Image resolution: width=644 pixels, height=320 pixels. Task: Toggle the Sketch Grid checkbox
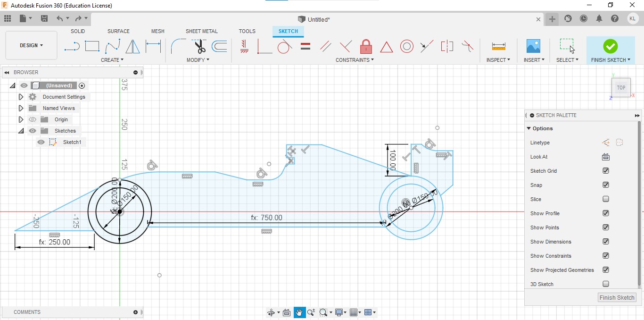click(x=606, y=171)
